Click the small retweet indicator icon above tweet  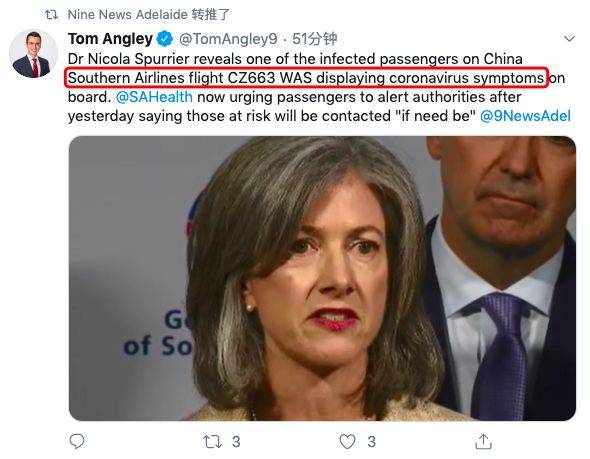tap(52, 15)
